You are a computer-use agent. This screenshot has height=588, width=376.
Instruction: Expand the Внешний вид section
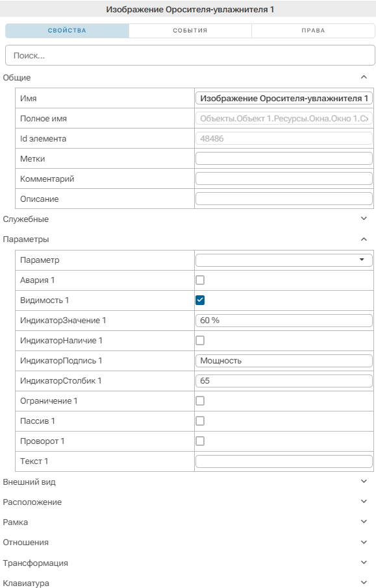363,482
